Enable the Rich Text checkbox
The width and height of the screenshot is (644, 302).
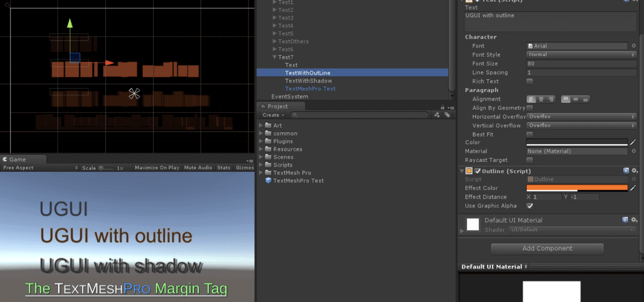point(530,81)
